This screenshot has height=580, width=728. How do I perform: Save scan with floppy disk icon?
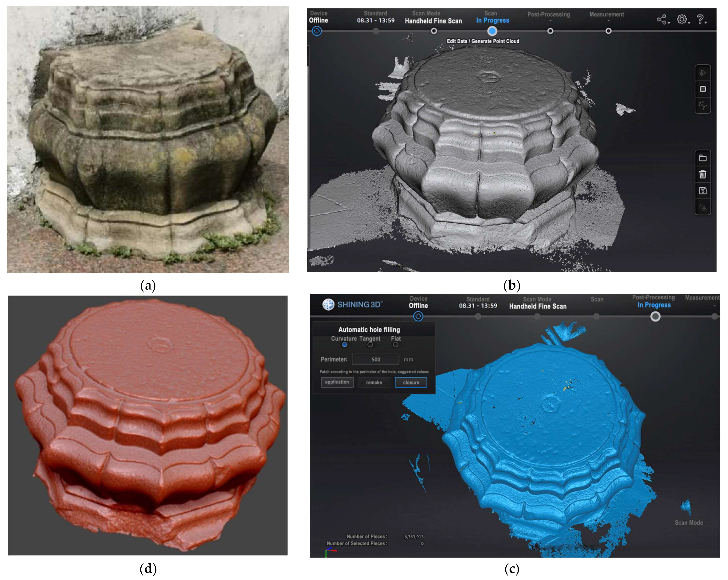[703, 191]
